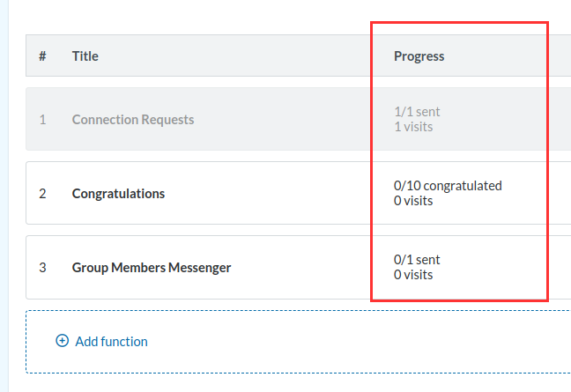Click the Title column header
The height and width of the screenshot is (392, 571).
(x=85, y=56)
